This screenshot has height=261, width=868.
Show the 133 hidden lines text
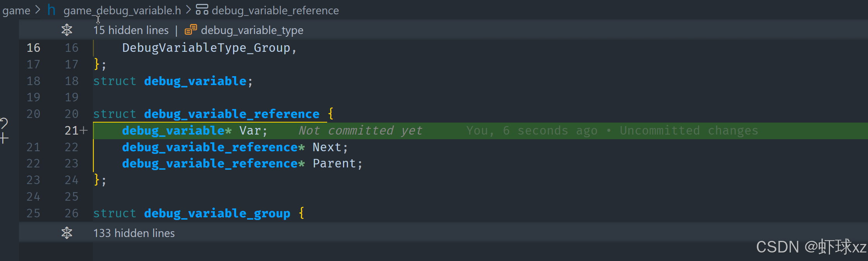(x=134, y=233)
